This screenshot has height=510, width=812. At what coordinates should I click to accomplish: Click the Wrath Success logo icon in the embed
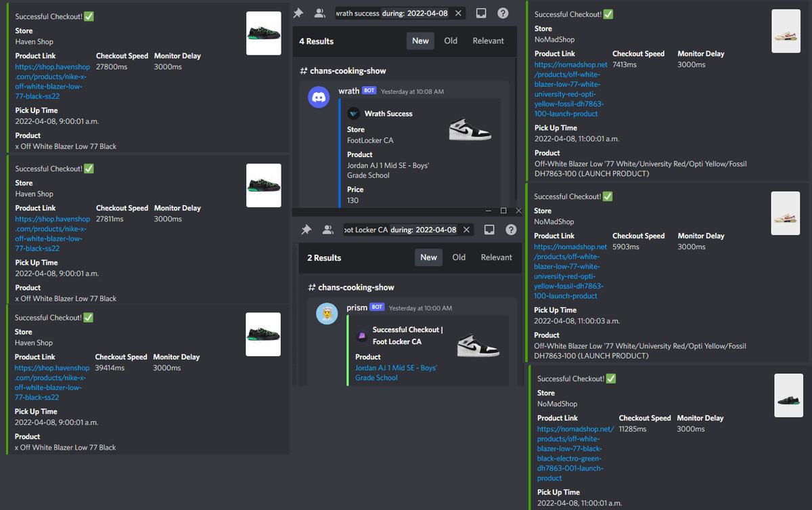click(353, 114)
